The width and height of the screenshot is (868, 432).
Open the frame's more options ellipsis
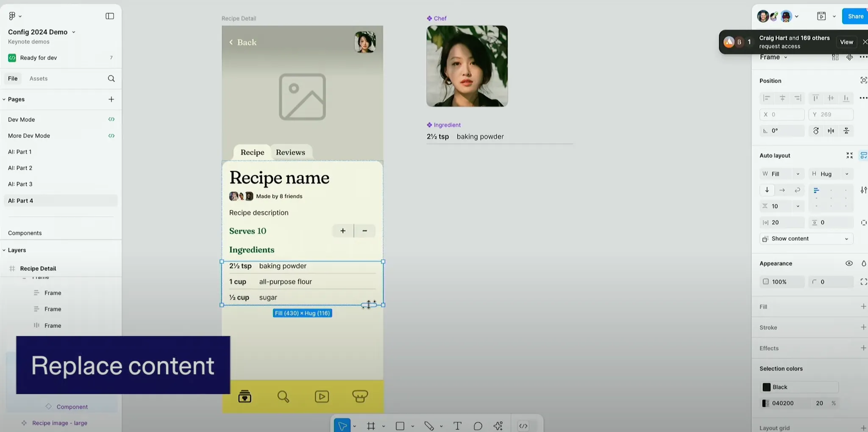click(x=863, y=57)
